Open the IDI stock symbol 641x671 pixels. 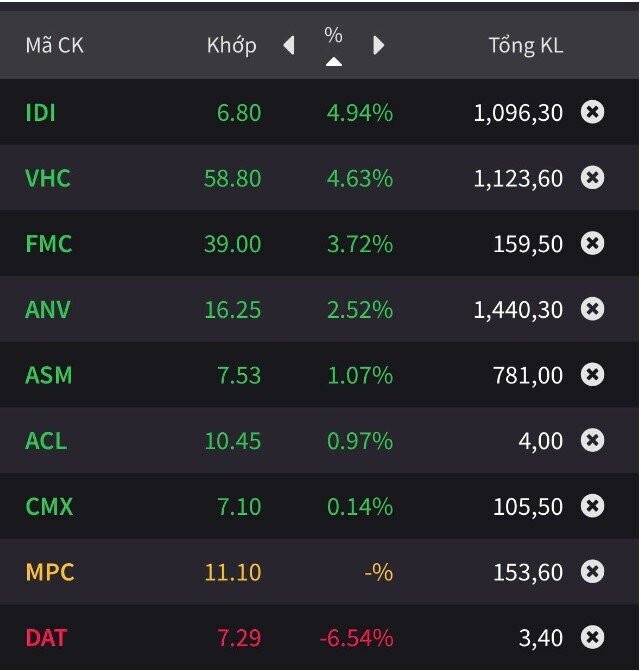[x=41, y=112]
